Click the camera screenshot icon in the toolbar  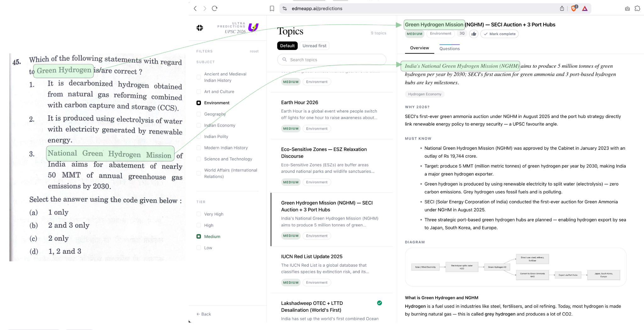click(627, 8)
